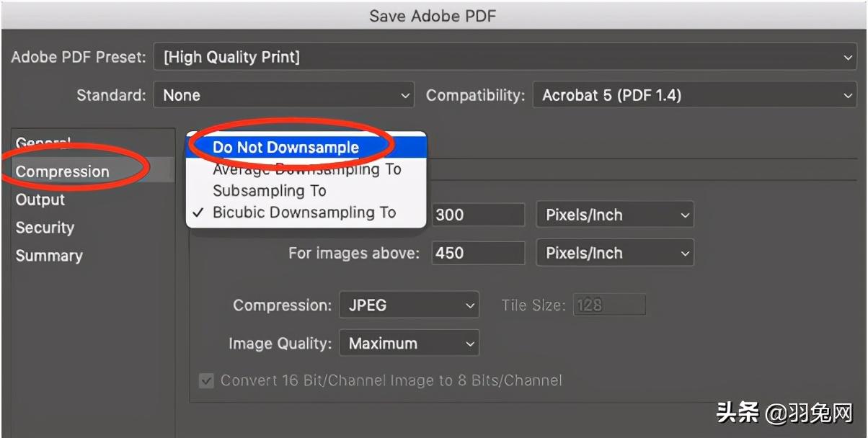
Task: Open the Compatibility dropdown
Action: [x=694, y=95]
